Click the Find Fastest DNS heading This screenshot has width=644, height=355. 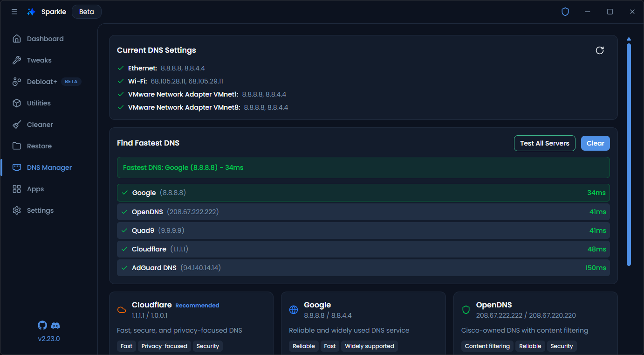tap(148, 143)
